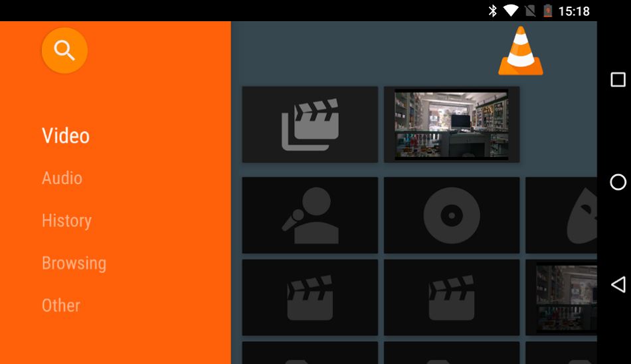Open the stacked clapperboard all-videos card

point(310,124)
